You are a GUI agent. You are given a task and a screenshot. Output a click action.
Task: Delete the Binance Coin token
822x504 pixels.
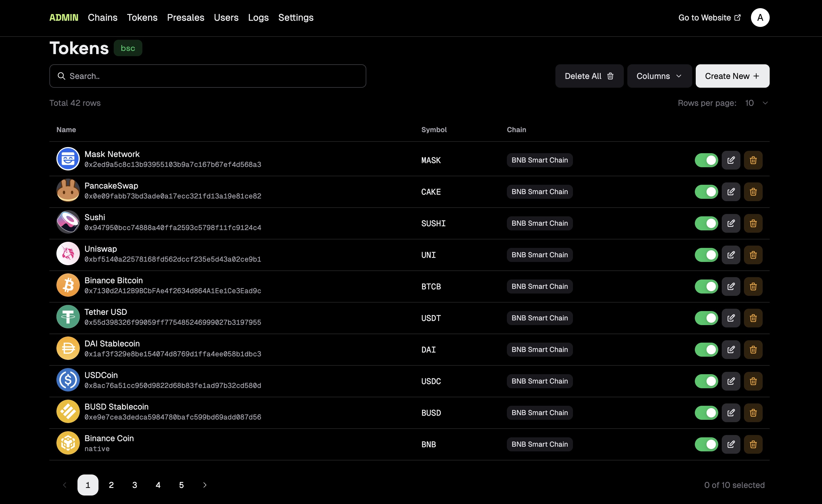[x=753, y=444]
